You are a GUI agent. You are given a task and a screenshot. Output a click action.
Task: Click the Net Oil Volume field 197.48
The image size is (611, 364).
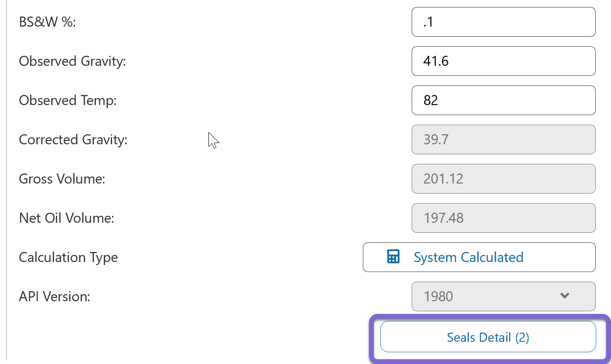point(503,218)
